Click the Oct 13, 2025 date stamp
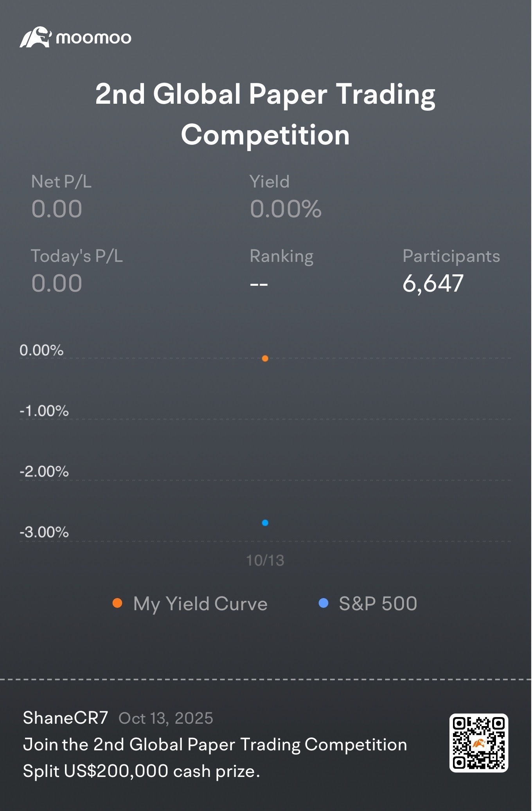Viewport: 532px width, 811px height. [166, 719]
